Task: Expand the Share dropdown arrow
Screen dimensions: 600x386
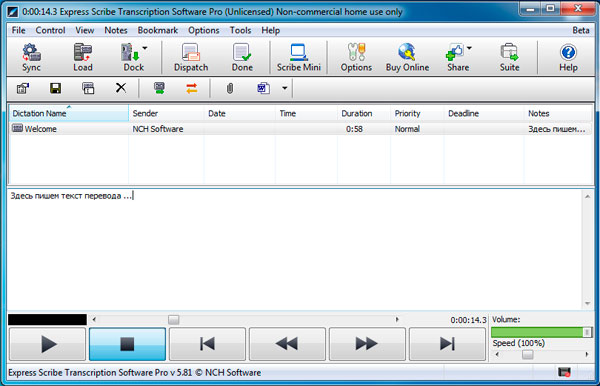Action: (469, 48)
